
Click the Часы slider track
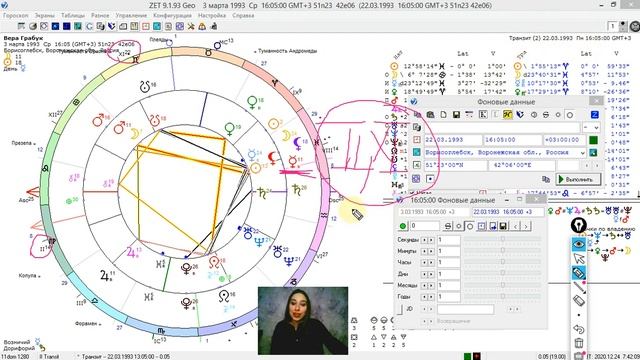(502, 262)
